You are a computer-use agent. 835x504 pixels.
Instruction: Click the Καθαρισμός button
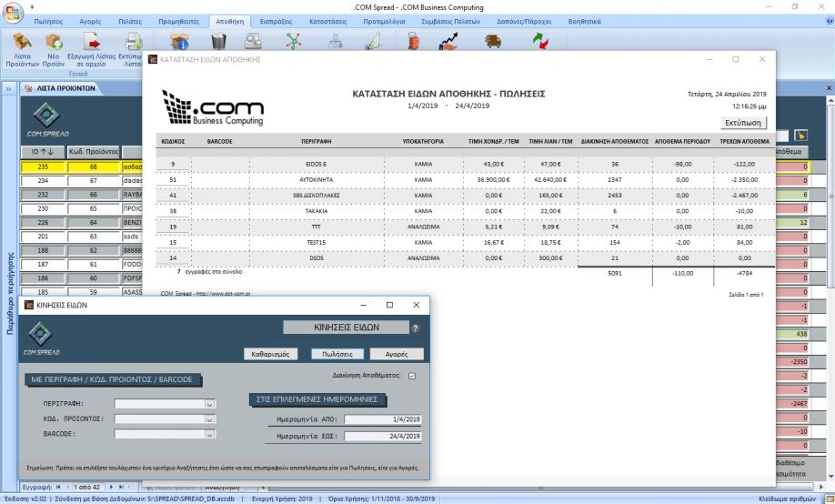tap(270, 354)
